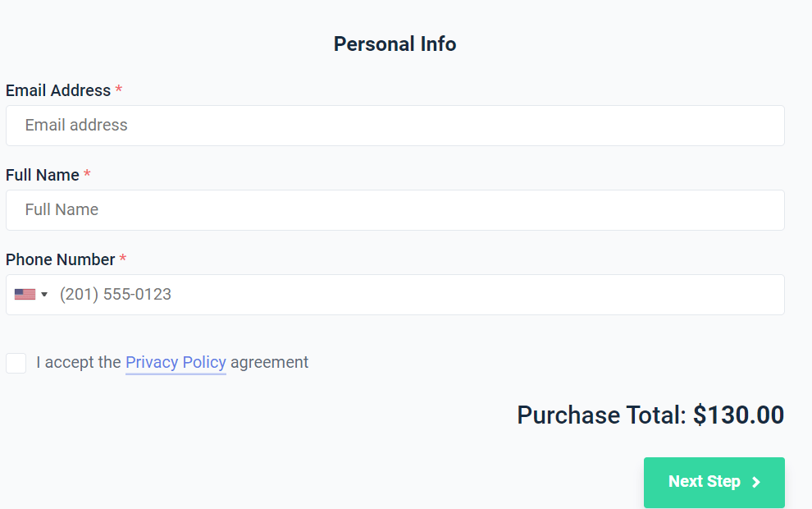Click the red asterisk beside Phone Number
Viewport: 812px width, 509px height.
coord(123,258)
